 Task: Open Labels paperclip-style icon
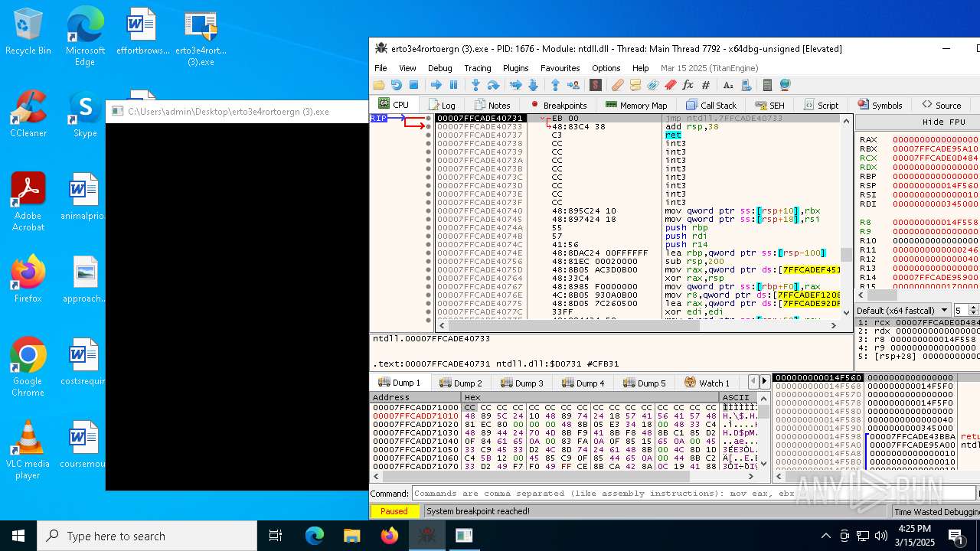(x=652, y=85)
